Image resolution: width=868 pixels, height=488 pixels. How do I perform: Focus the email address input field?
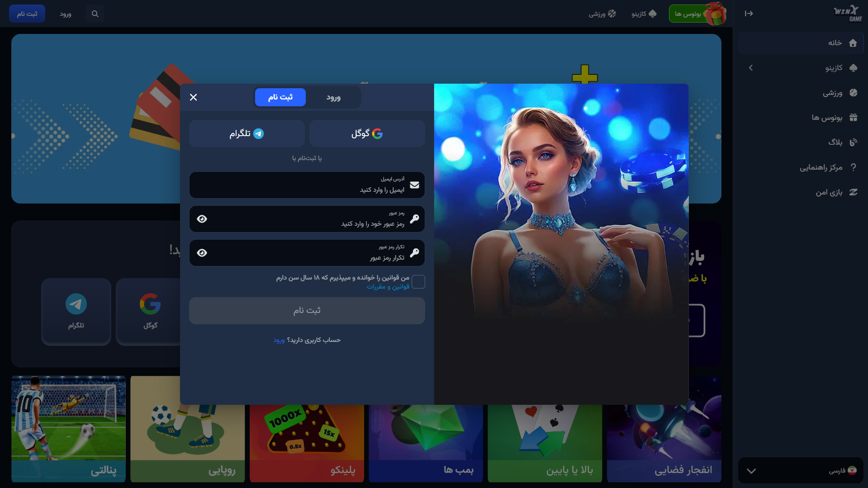[x=307, y=185]
